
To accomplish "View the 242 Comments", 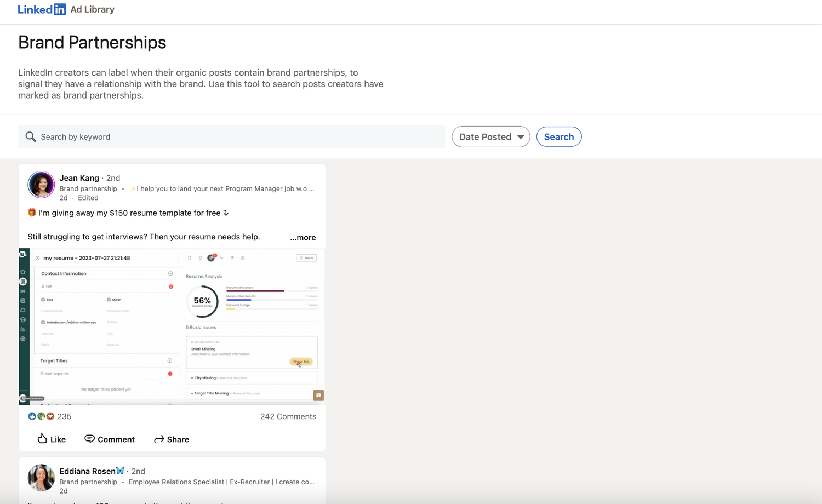I will click(x=288, y=416).
